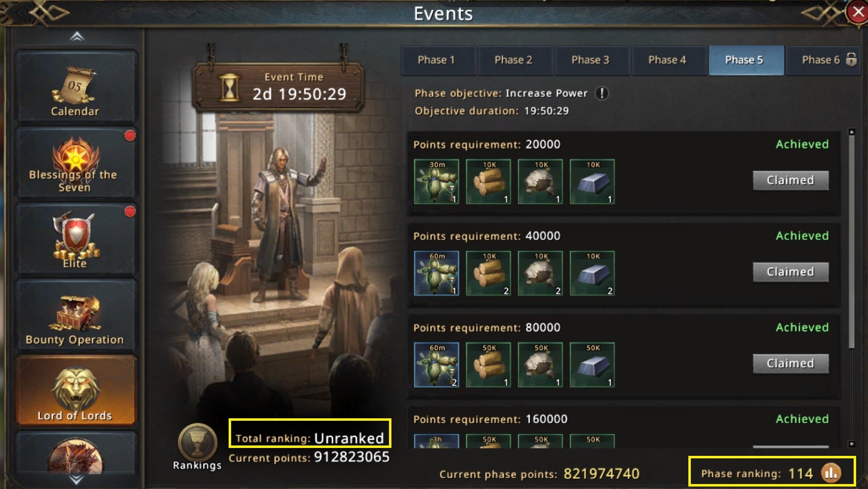Click Claimed button for 20000 points
This screenshot has height=489, width=868.
(790, 180)
